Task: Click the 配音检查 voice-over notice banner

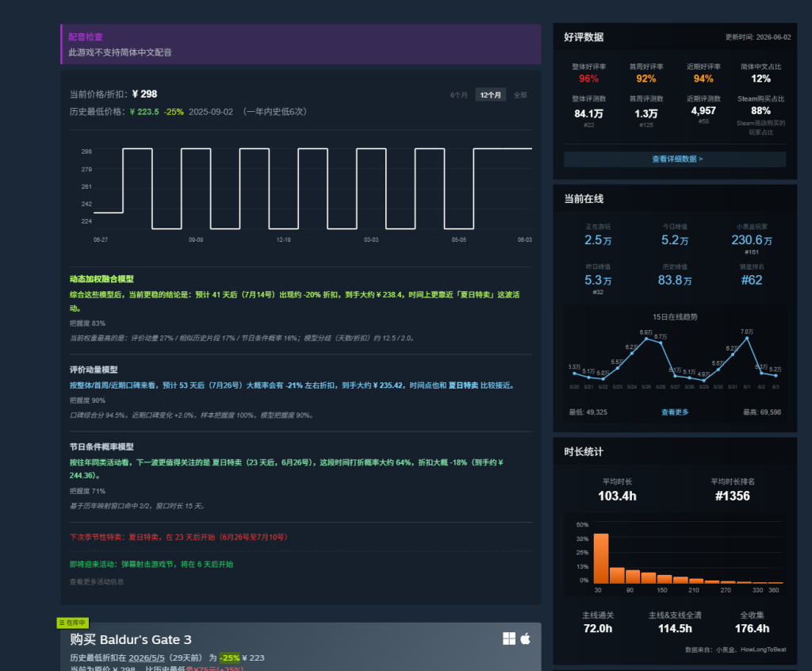Action: coord(301,44)
